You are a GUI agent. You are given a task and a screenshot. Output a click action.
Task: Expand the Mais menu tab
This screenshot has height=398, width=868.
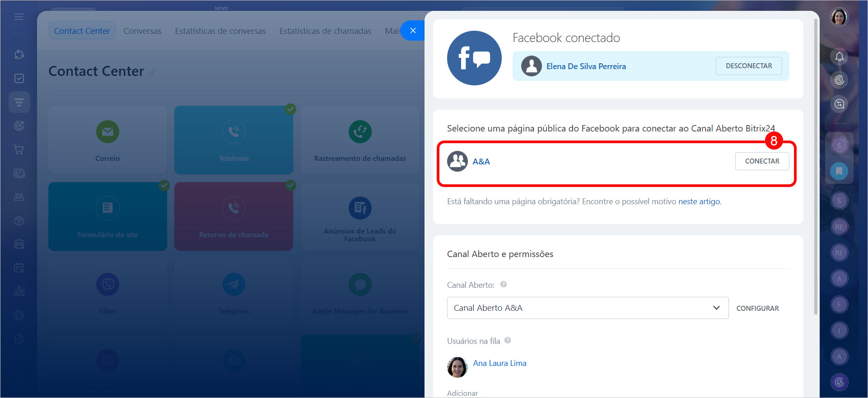pyautogui.click(x=392, y=31)
